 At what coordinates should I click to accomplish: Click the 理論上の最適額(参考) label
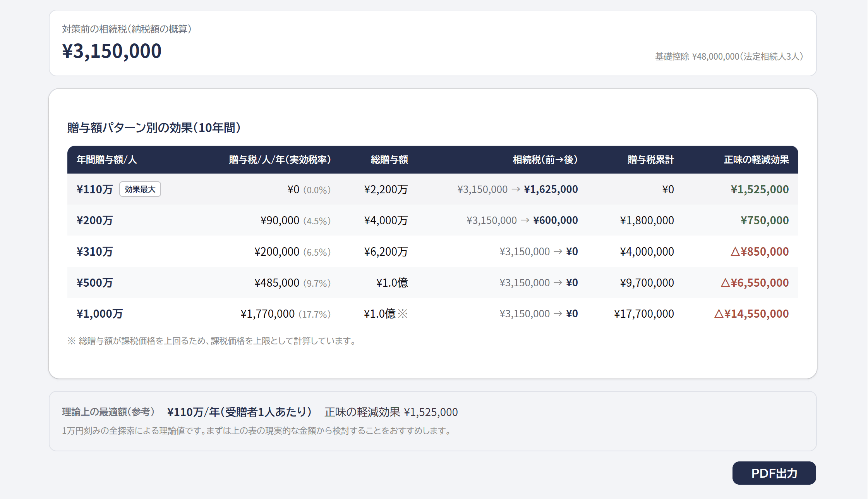pos(108,412)
